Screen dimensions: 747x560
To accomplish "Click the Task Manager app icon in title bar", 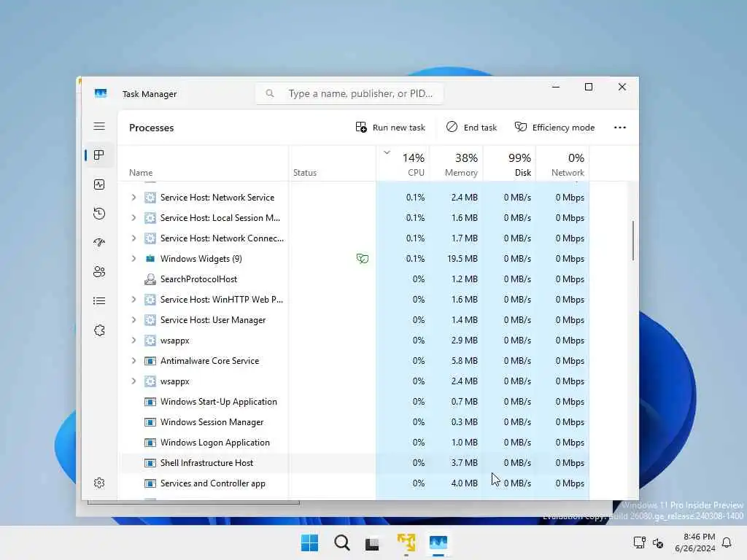I will pos(101,93).
